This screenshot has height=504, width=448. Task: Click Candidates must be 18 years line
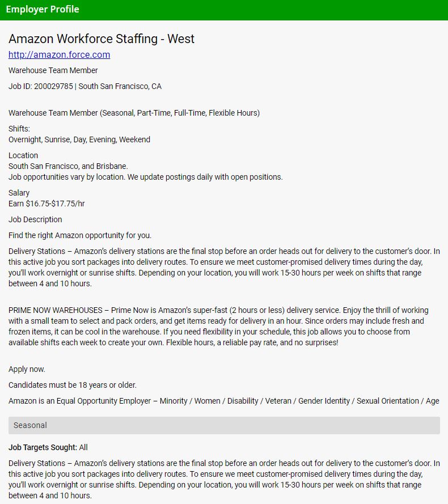[73, 385]
